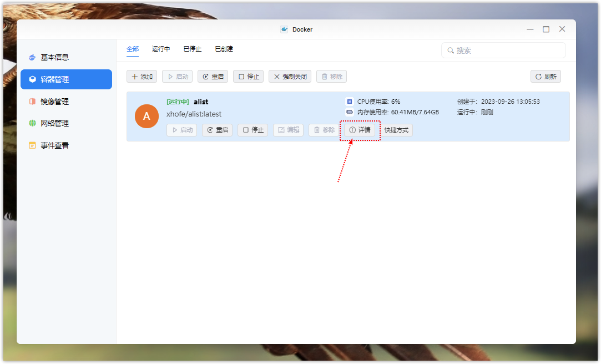Click the alist container name
This screenshot has height=364, width=601.
pyautogui.click(x=201, y=102)
